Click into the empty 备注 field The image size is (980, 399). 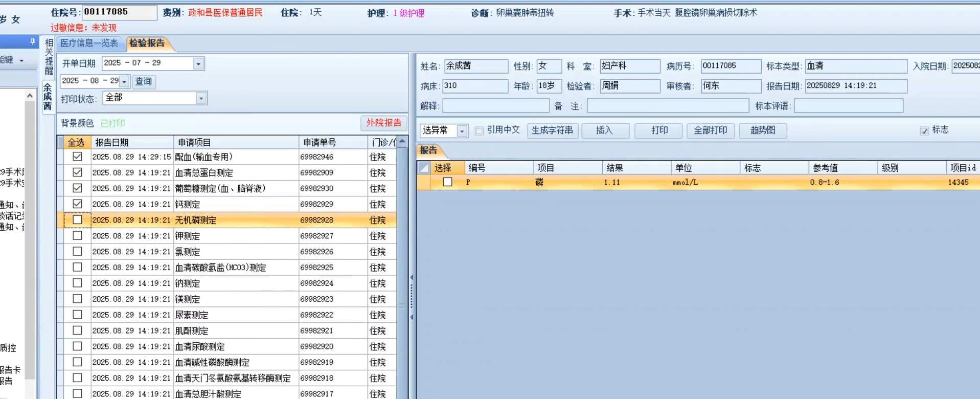[x=668, y=106]
